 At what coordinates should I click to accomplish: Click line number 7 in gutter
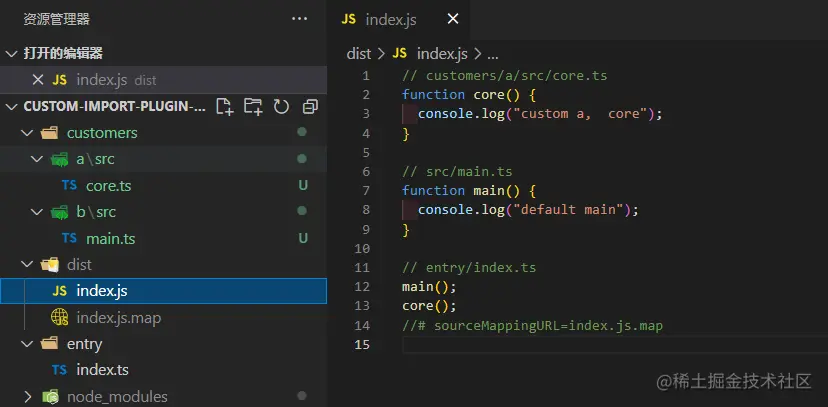366,191
